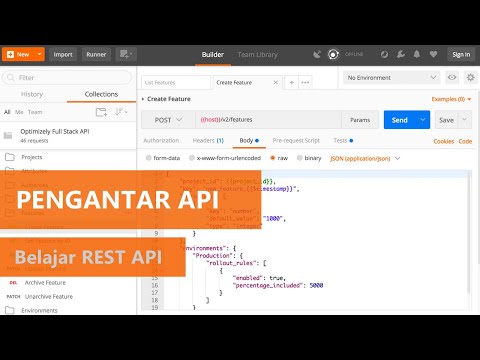The image size is (480, 360).
Task: Open the sort collections dropdown icon
Action: (121, 112)
